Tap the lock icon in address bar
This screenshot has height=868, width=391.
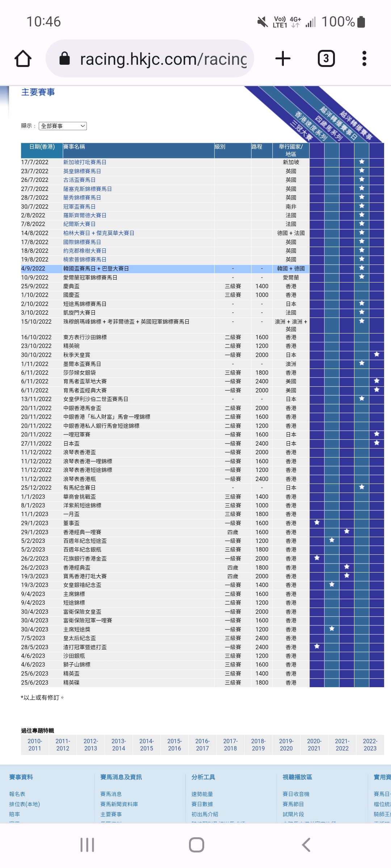64,58
